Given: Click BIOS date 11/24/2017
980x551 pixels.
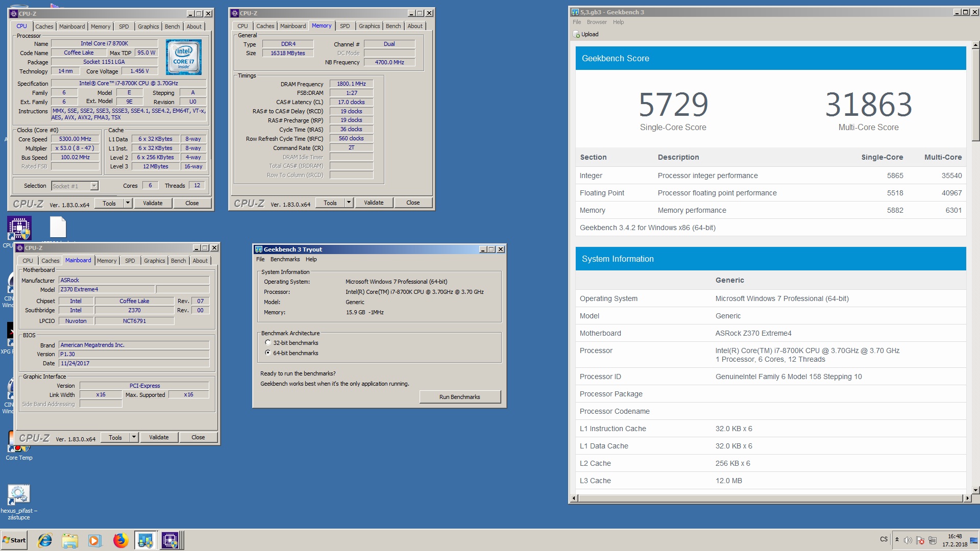Looking at the screenshot, I should click(134, 363).
